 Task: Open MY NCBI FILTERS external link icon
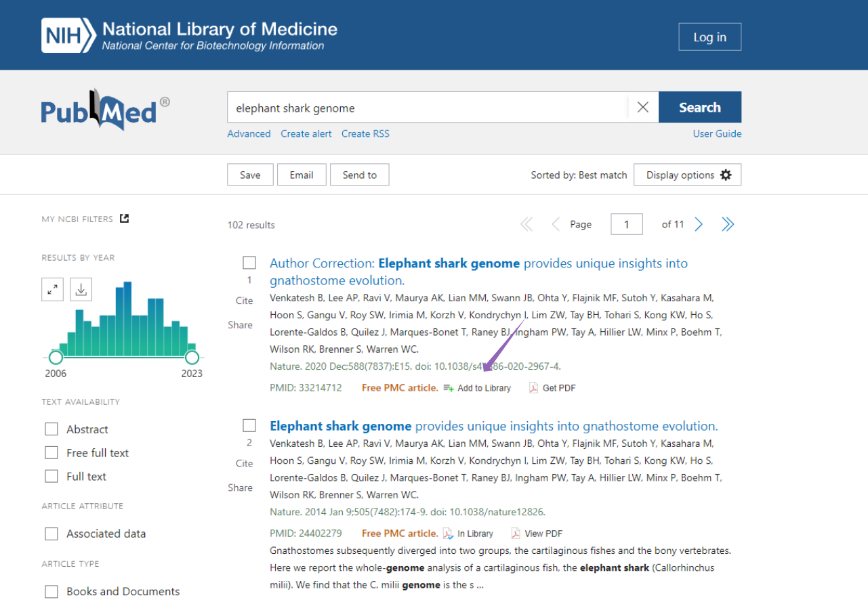point(123,218)
